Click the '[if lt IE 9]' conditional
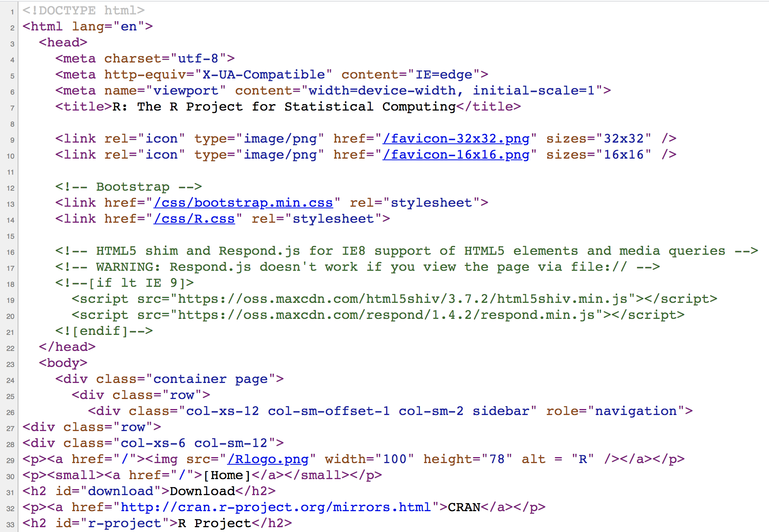The image size is (769, 532). [x=124, y=283]
